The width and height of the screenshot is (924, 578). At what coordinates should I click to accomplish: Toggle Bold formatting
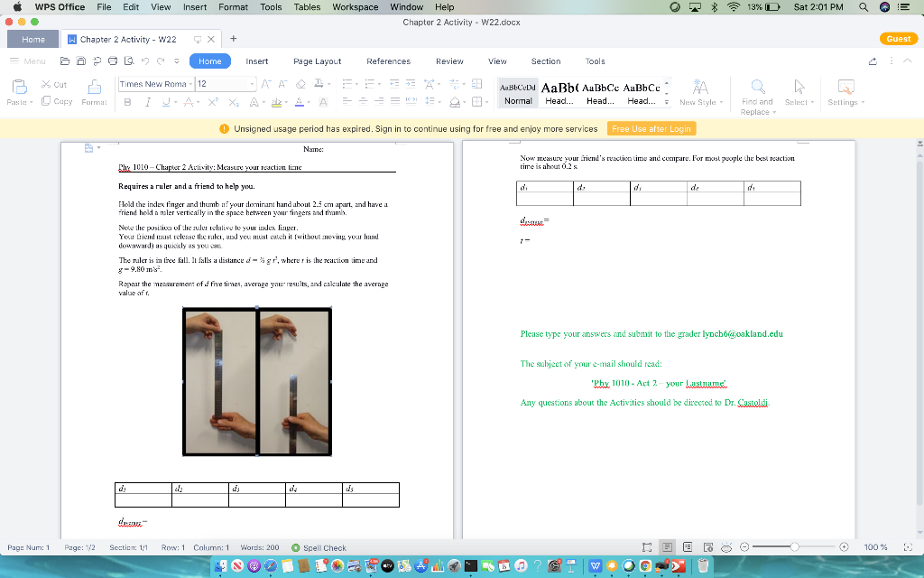(x=127, y=102)
